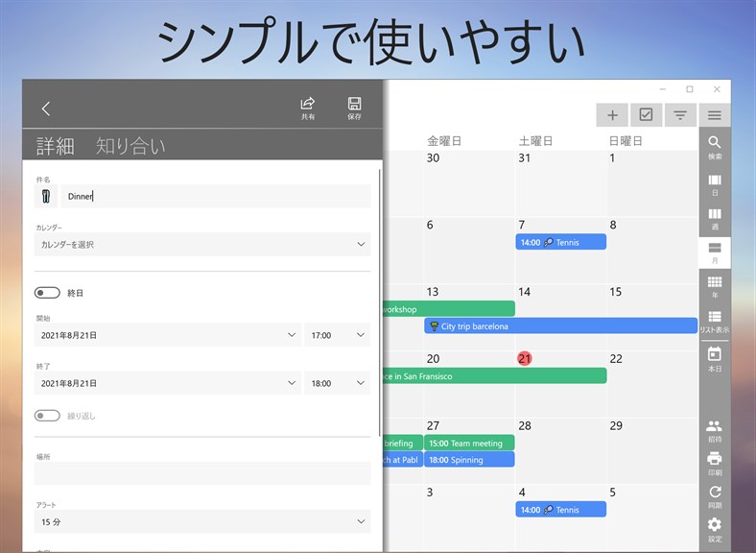
Task: Open the alert 15 分 dropdown
Action: [x=202, y=521]
